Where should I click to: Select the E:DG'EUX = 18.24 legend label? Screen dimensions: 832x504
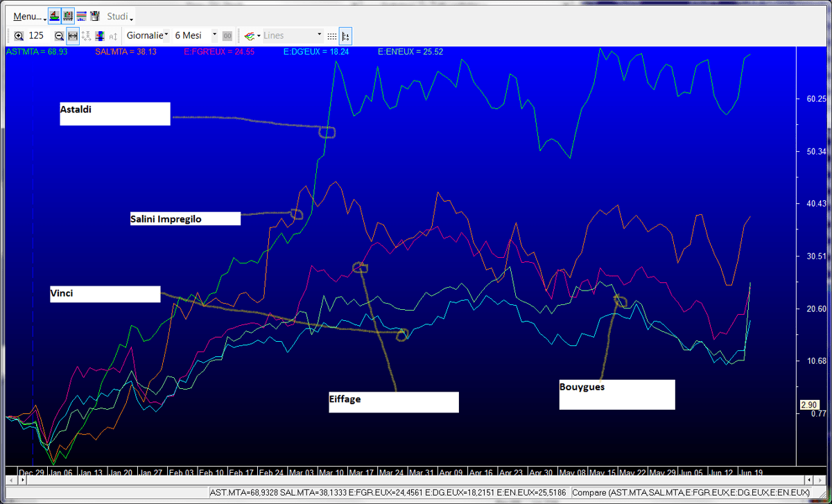pyautogui.click(x=316, y=51)
